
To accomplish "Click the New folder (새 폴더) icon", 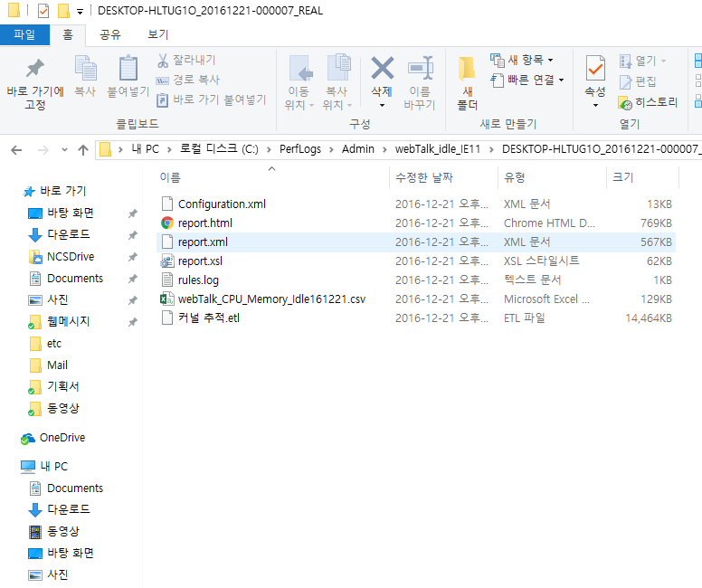I will (x=467, y=70).
